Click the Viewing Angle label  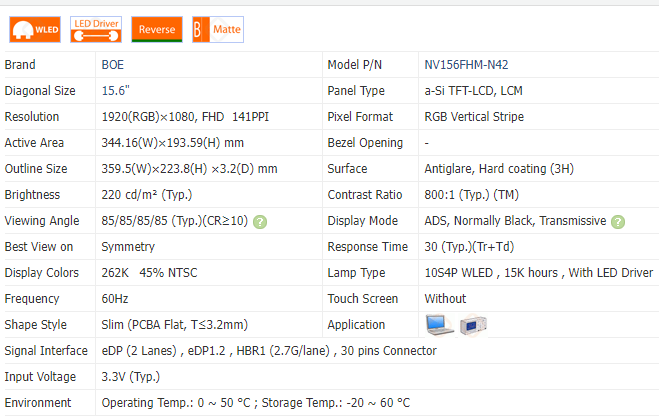point(42,221)
